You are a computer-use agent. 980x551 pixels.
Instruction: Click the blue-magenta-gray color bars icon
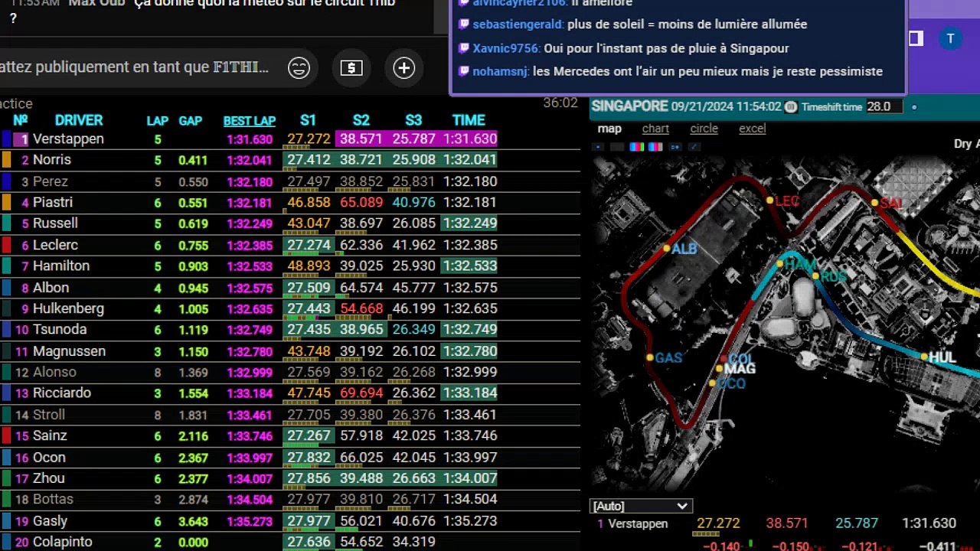[x=655, y=147]
